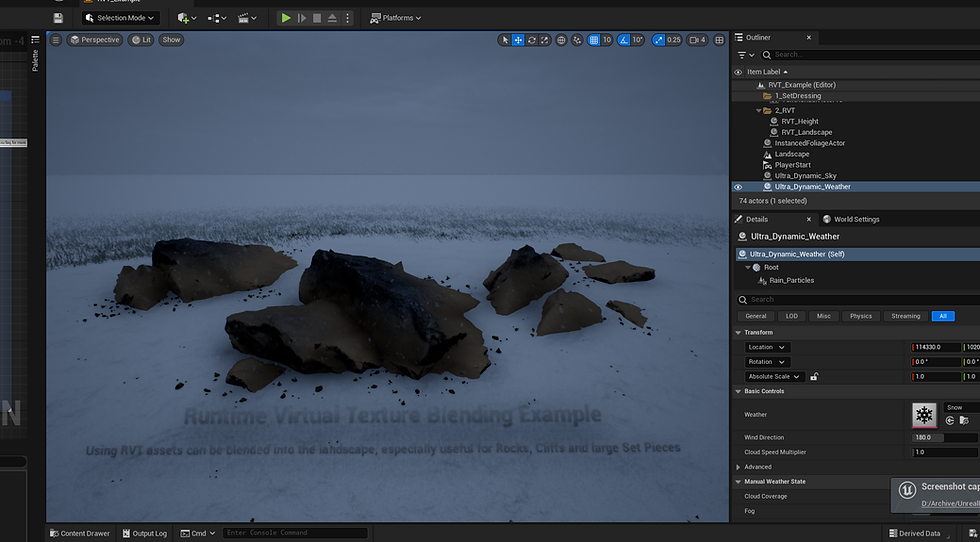980x542 pixels.
Task: Click the Outliner search field
Action: (871, 55)
